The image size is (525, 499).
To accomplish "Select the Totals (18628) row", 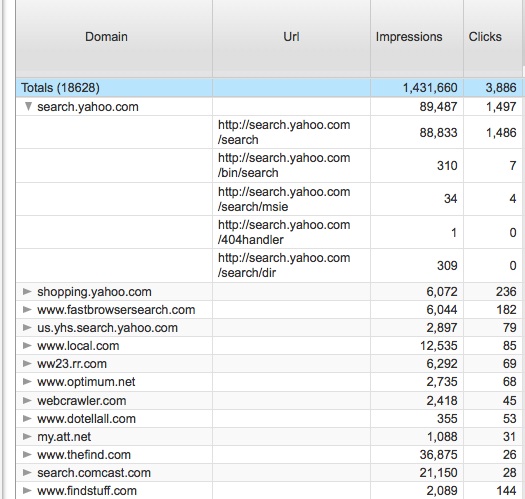I will [x=269, y=88].
